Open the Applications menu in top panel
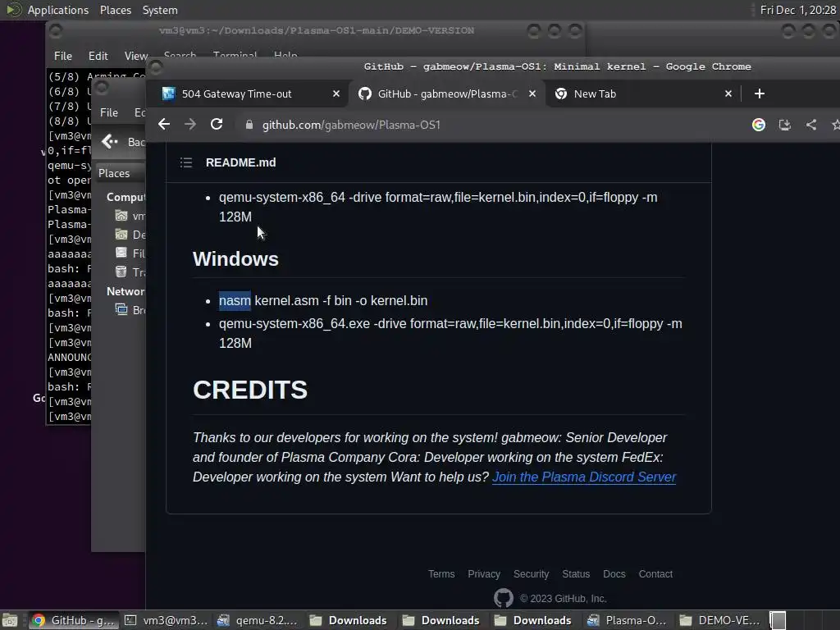840x630 pixels. [58, 10]
